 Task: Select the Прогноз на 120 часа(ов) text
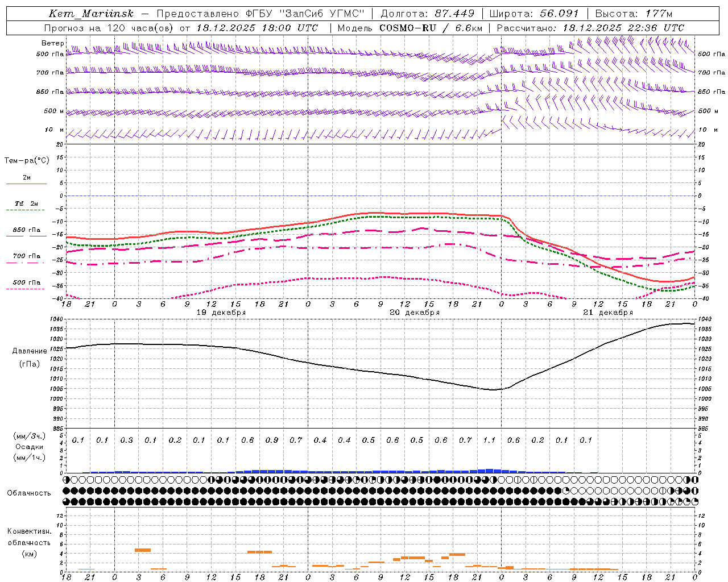tap(109, 28)
